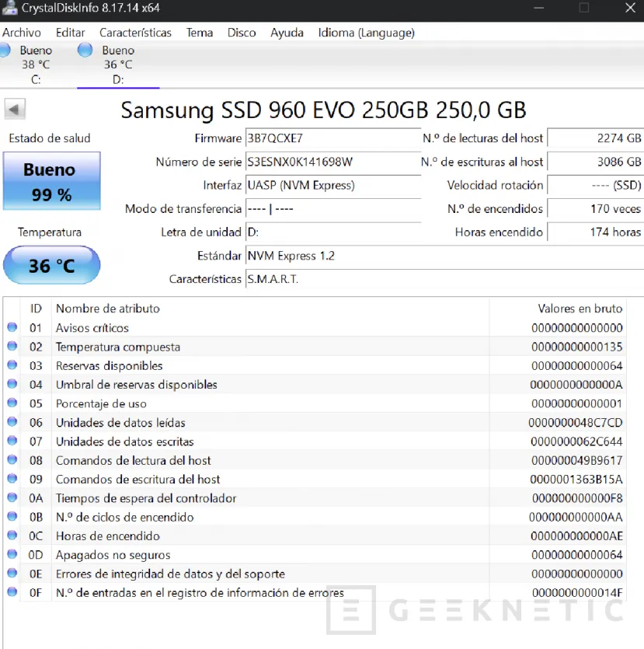Select the Avisos críticos attribute name
This screenshot has width=644, height=649.
tap(92, 328)
